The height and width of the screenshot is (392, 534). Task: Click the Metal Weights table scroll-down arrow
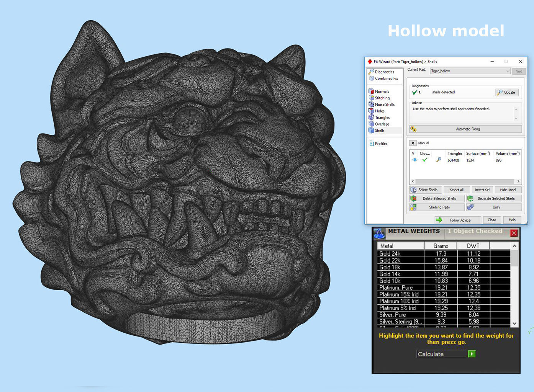point(514,323)
